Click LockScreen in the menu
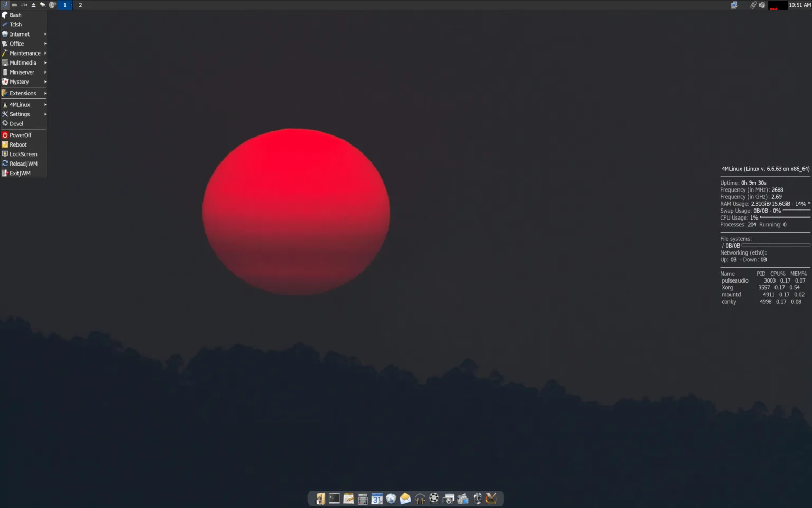The image size is (812, 508). coord(23,154)
